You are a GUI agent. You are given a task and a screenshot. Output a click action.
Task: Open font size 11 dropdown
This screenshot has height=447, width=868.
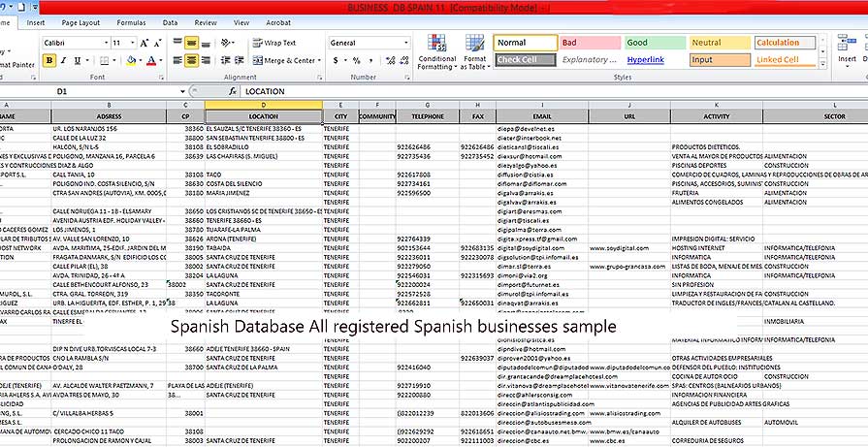pyautogui.click(x=133, y=43)
